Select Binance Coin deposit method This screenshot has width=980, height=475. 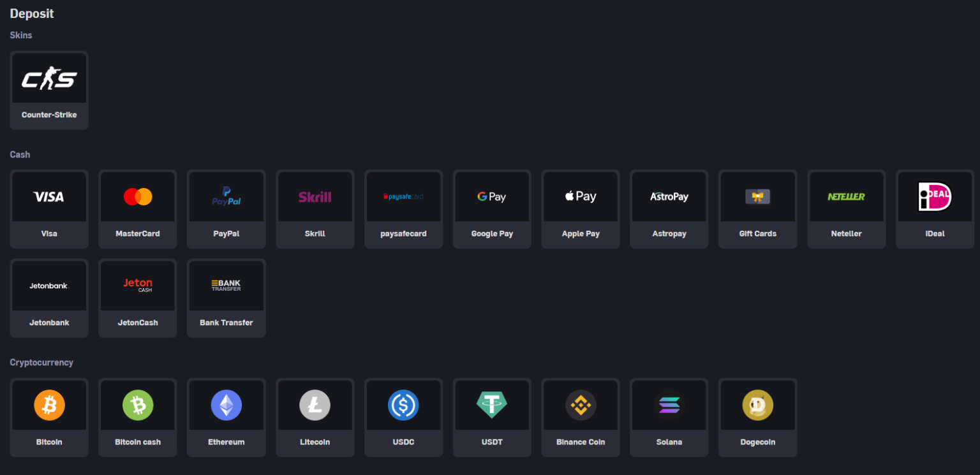point(581,418)
